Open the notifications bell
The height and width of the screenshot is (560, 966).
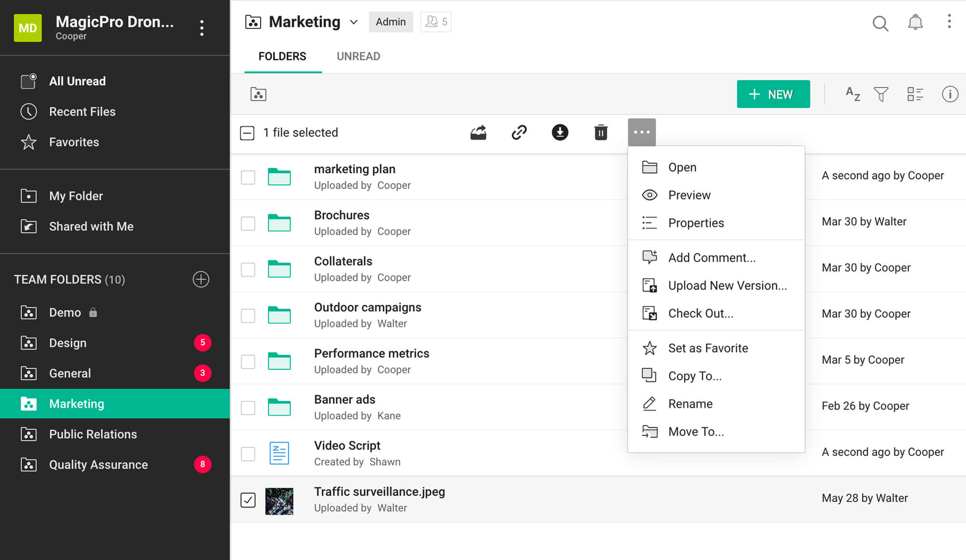pyautogui.click(x=915, y=23)
